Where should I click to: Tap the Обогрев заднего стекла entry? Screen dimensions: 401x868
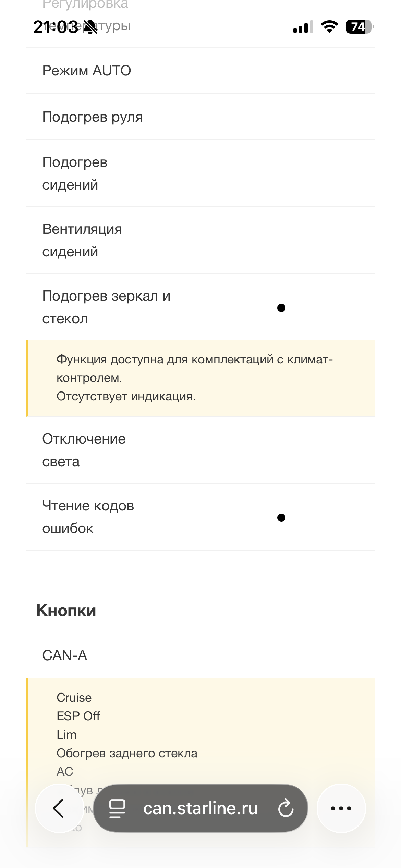click(x=127, y=753)
